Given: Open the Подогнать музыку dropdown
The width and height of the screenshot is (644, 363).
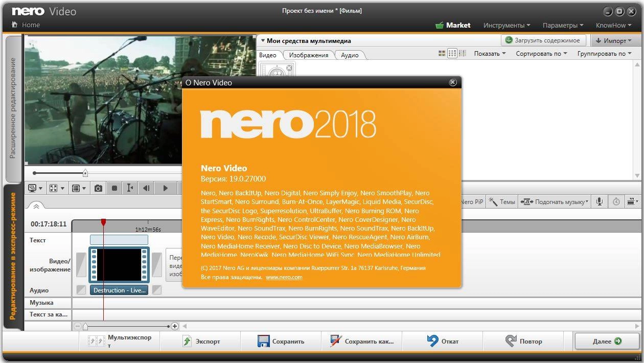Looking at the screenshot, I should click(555, 202).
